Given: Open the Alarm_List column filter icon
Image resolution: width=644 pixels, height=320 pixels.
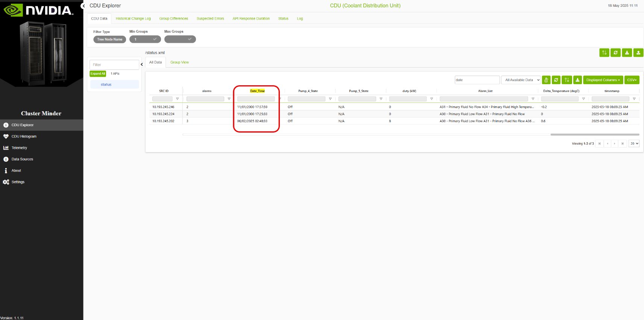Looking at the screenshot, I should (533, 99).
